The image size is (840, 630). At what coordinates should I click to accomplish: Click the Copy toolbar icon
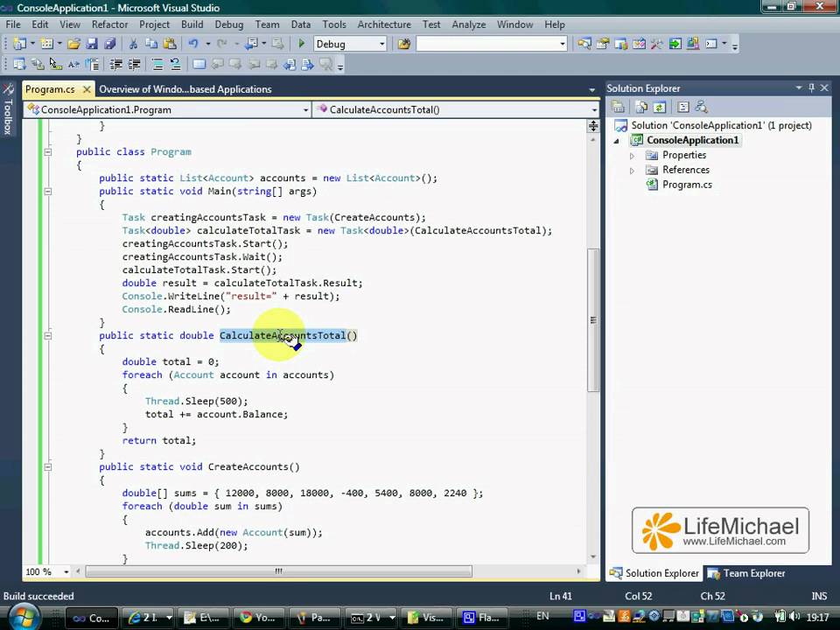coord(151,44)
